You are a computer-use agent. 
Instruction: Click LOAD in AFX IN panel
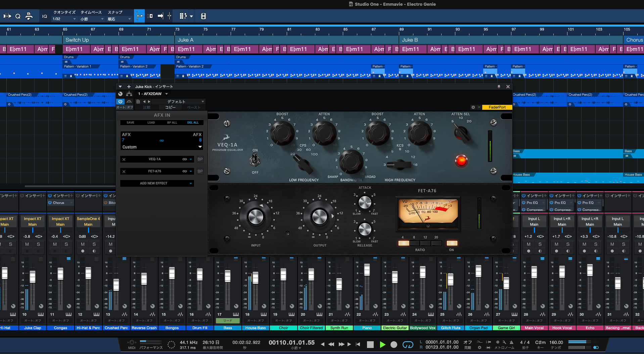pos(151,123)
